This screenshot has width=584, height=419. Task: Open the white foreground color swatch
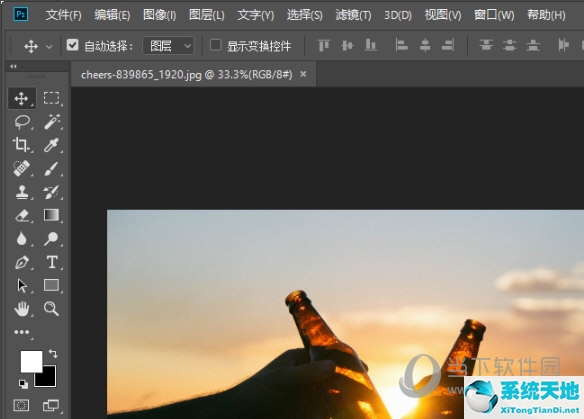point(31,361)
